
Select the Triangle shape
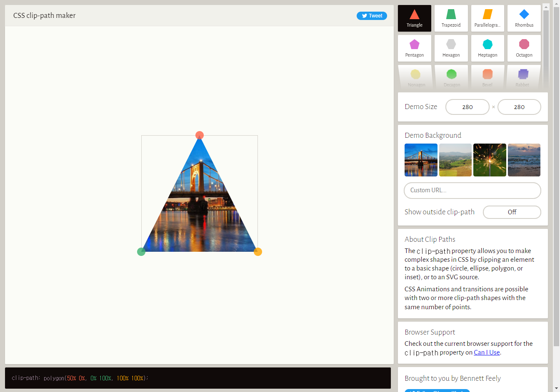pos(414,18)
